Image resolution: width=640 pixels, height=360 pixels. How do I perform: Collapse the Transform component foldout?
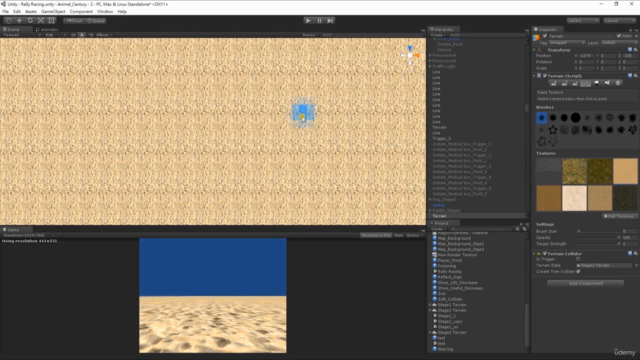534,50
